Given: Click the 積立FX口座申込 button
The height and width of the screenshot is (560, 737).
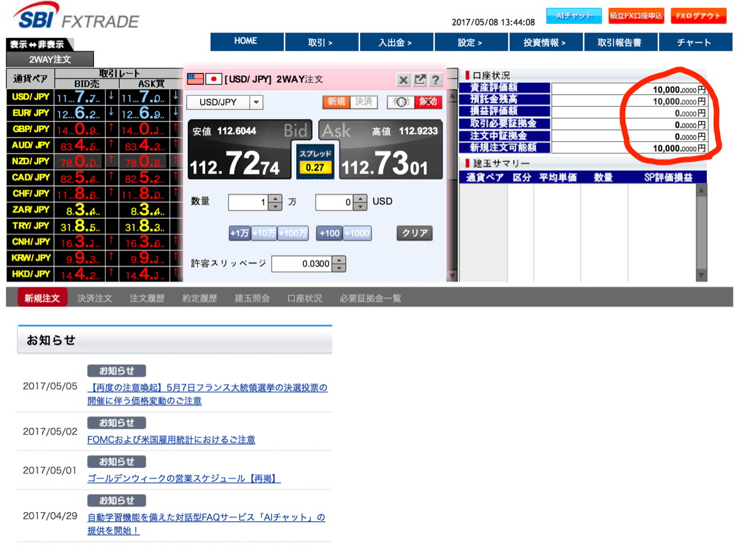Looking at the screenshot, I should tap(636, 16).
